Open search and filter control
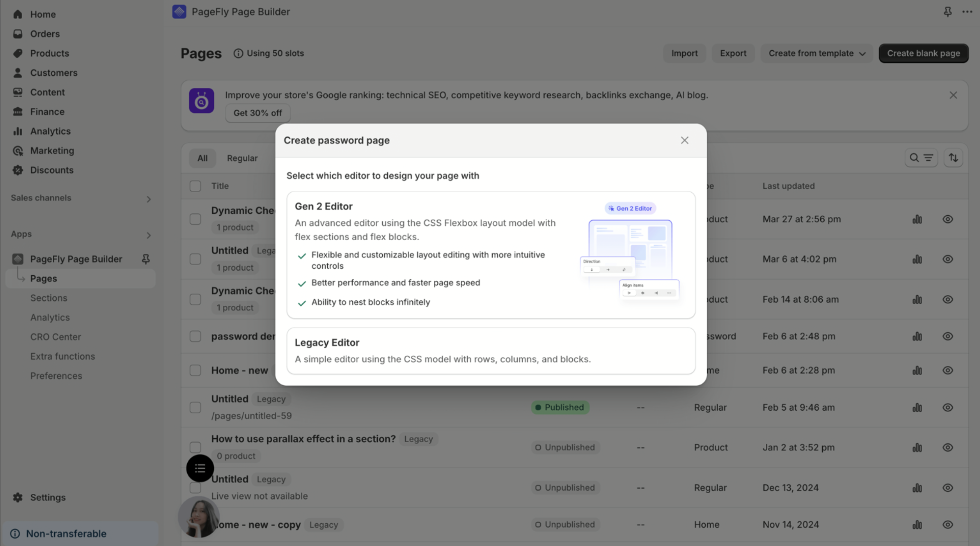Screen dimensions: 980x546 pyautogui.click(x=921, y=158)
